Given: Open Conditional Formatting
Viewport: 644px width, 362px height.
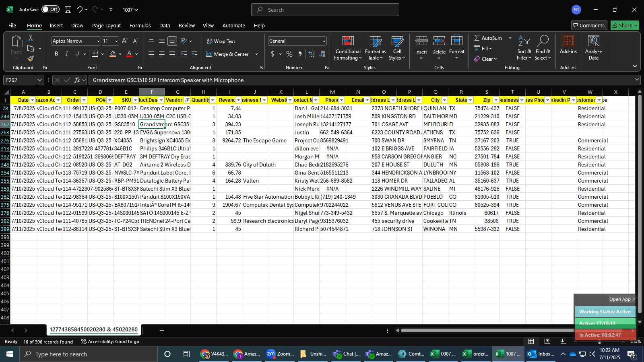Looking at the screenshot, I should (348, 48).
